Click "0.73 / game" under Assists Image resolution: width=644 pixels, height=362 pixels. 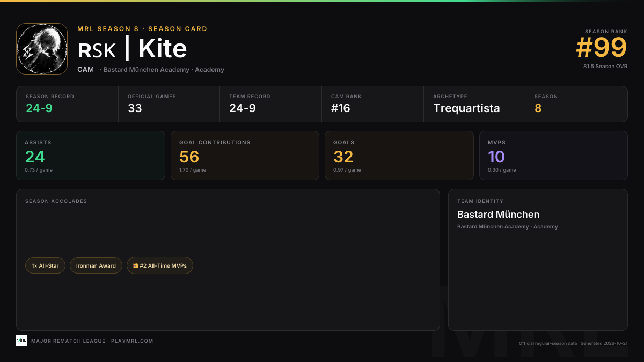tap(39, 170)
